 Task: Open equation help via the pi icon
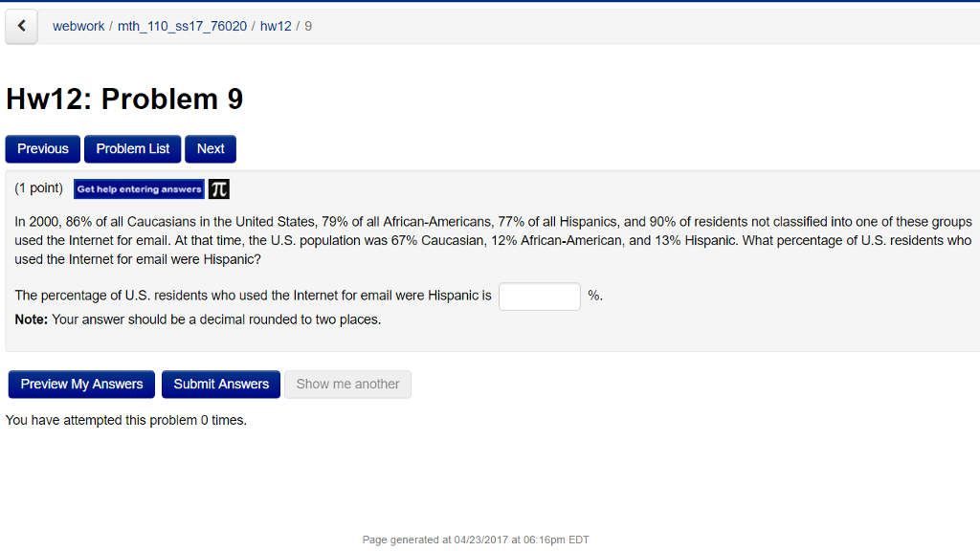pos(218,188)
